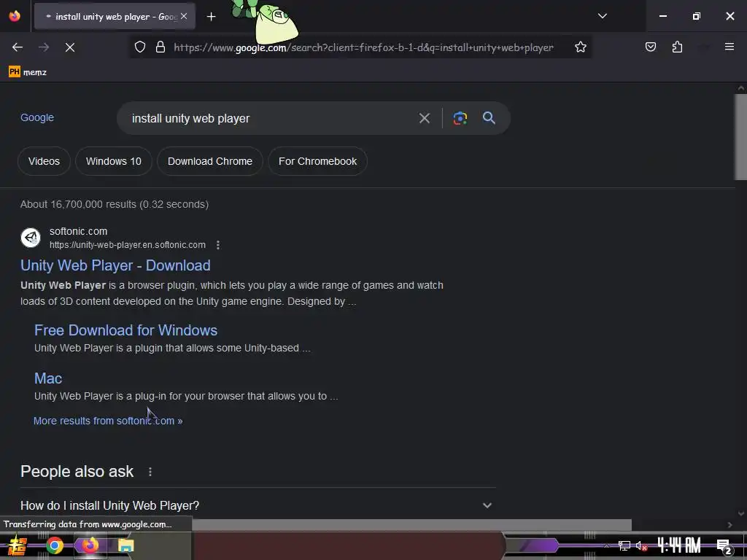This screenshot has height=560, width=747.
Task: Stop loading the page
Action: pos(70,47)
